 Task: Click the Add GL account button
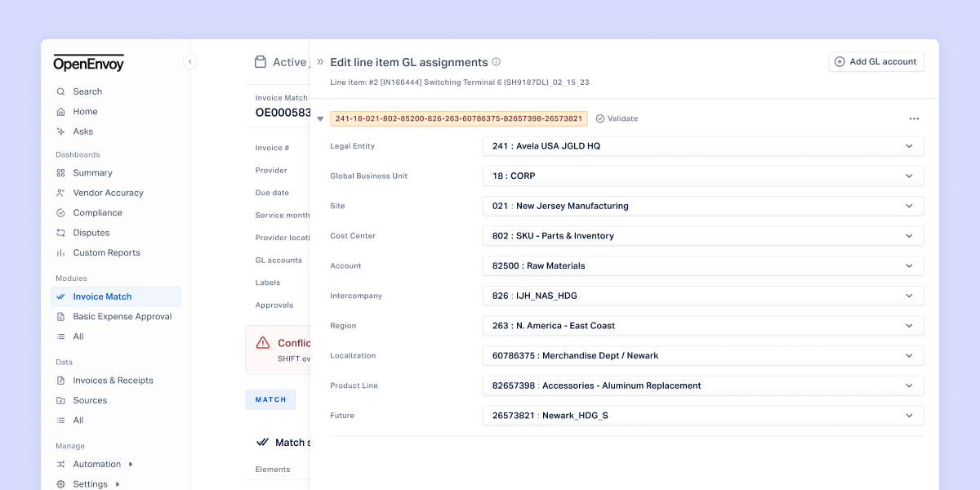click(876, 62)
